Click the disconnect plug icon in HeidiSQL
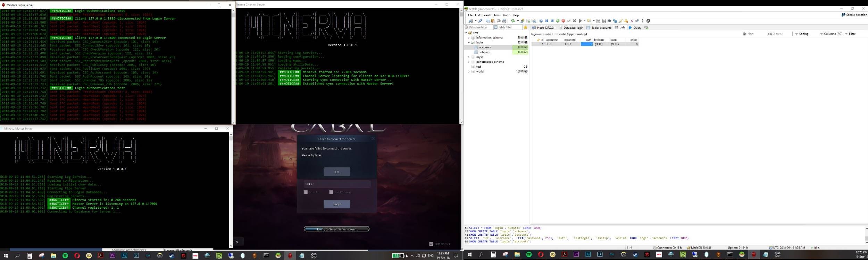This screenshot has width=868, height=260. pyautogui.click(x=480, y=21)
